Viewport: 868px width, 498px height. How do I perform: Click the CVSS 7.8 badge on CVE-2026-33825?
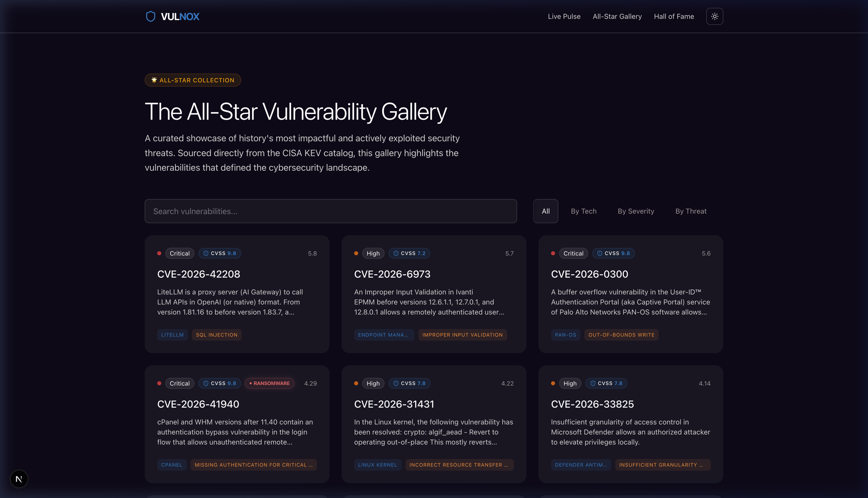pos(606,384)
